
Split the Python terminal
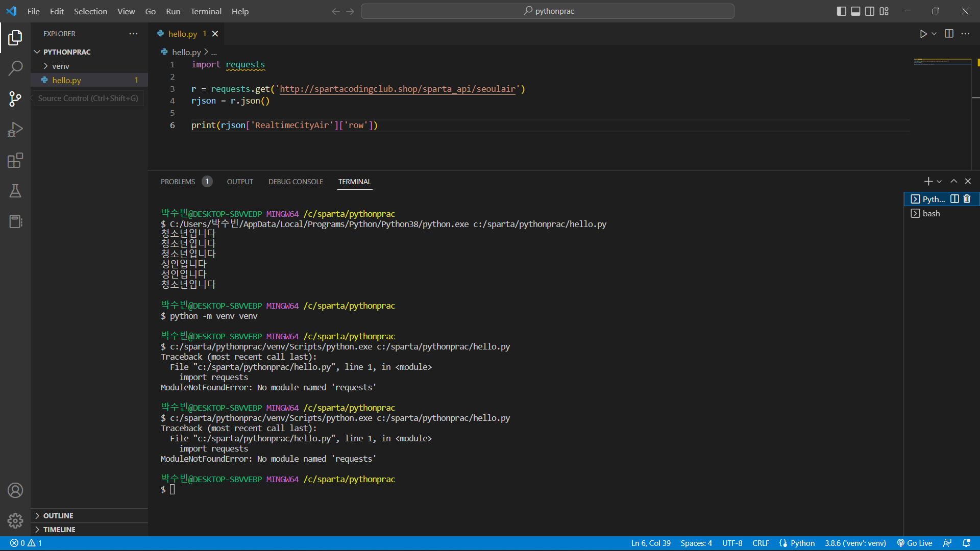coord(954,199)
